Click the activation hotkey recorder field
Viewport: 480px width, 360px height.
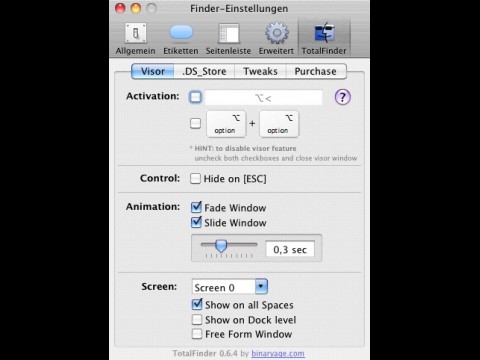pyautogui.click(x=263, y=98)
